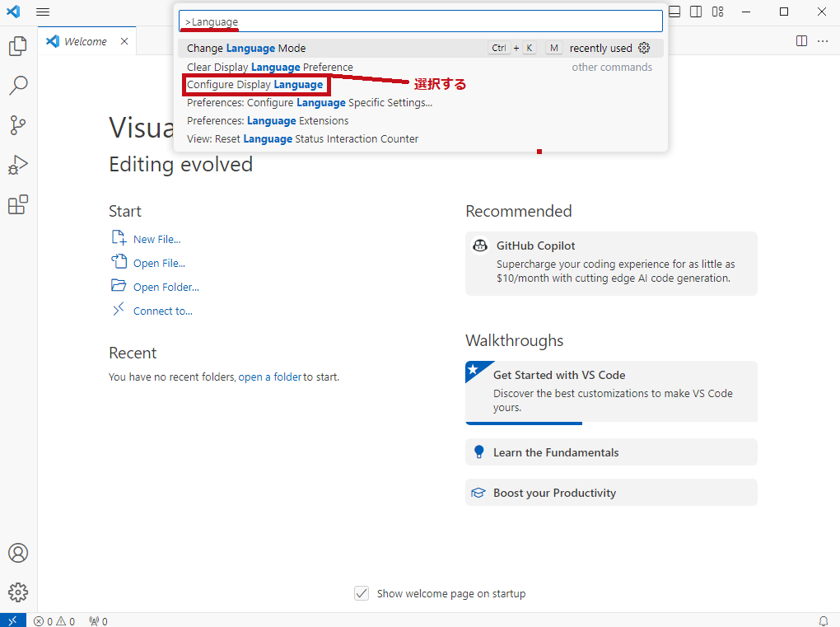
Task: Choose Clear Display Language Preference command
Action: (x=421, y=67)
